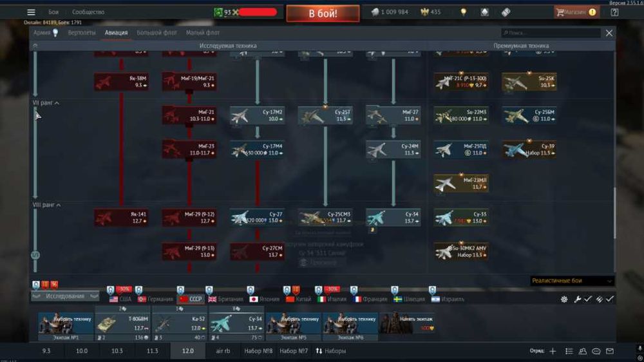The image size is (644, 362).
Task: Select the premium МиГ-23МЛ card
Action: tap(461, 184)
